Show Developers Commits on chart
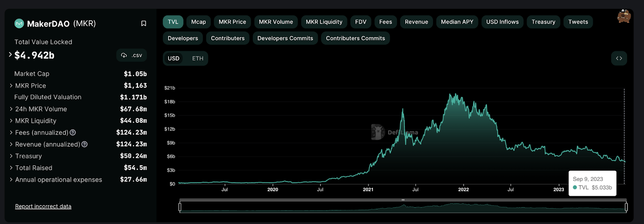644x224 pixels. click(x=285, y=38)
